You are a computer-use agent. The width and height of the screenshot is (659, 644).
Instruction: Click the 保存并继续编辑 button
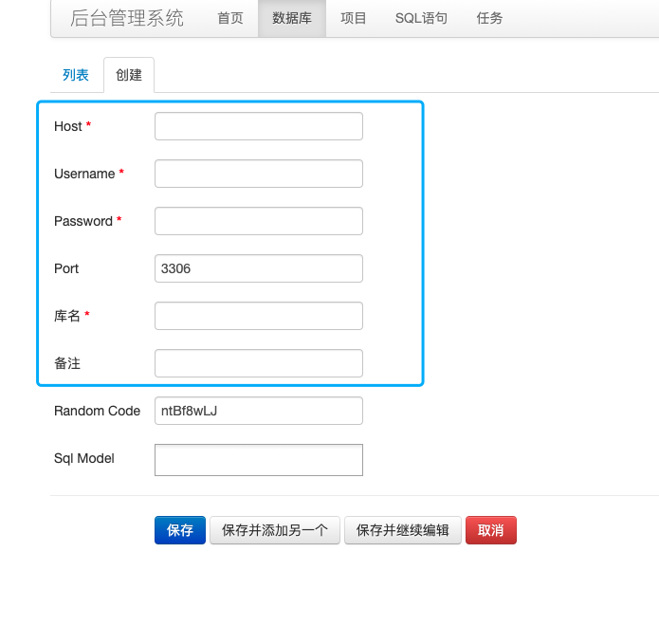coord(403,530)
